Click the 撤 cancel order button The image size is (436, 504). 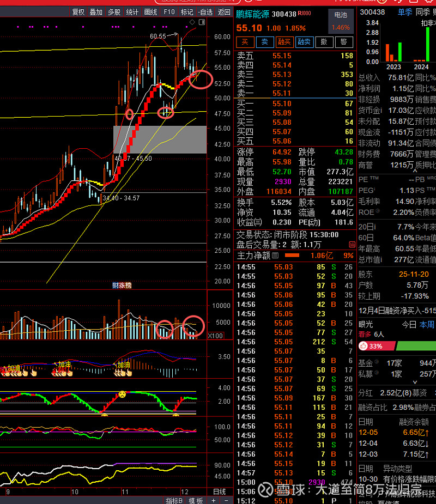click(x=324, y=42)
